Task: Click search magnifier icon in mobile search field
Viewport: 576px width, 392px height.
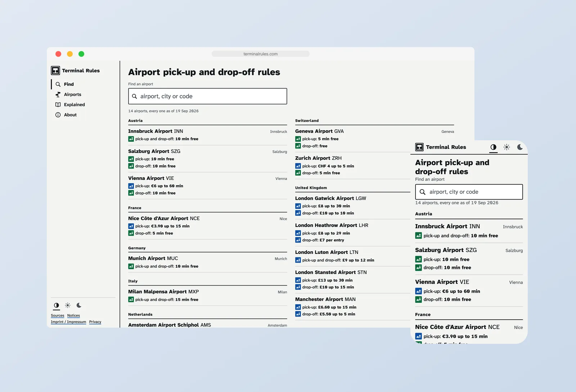Action: 423,192
